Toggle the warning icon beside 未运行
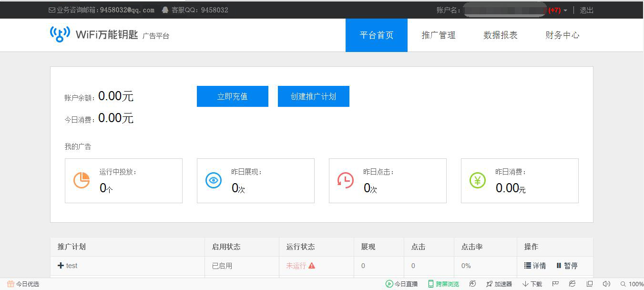Screen dimensions: 644x290 pyautogui.click(x=312, y=266)
